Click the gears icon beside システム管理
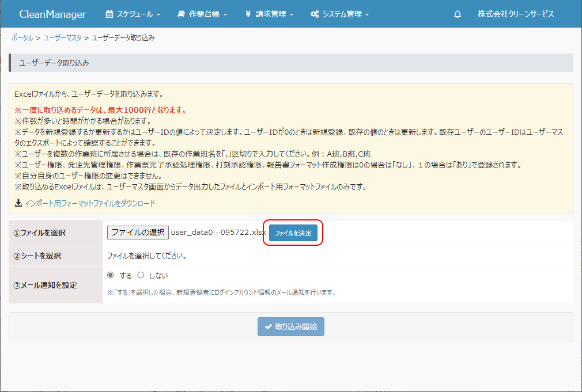 [315, 14]
